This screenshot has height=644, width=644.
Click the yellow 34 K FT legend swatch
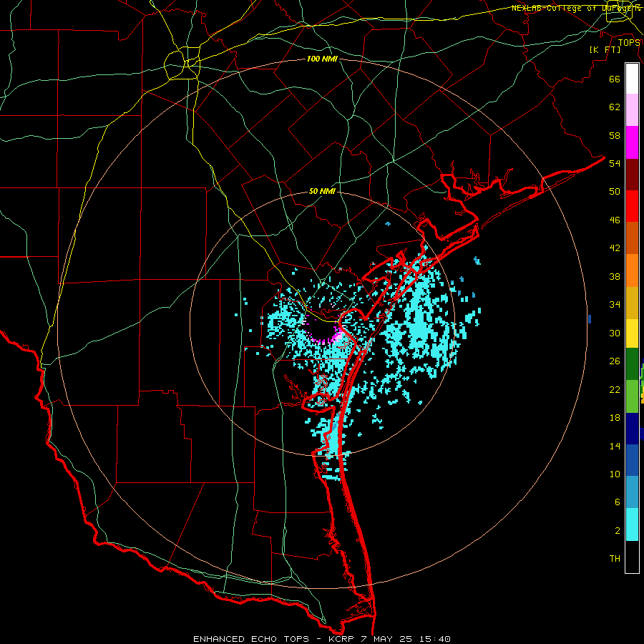click(632, 333)
